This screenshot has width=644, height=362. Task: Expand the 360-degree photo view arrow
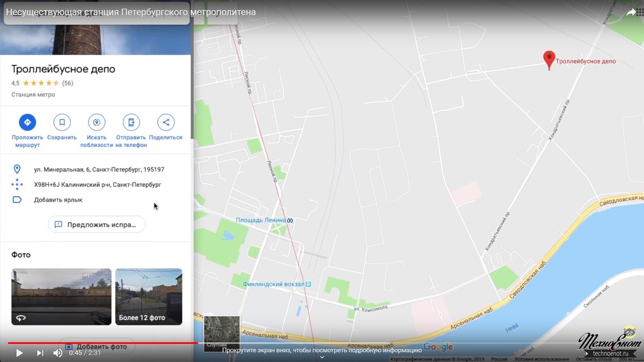coord(21,317)
